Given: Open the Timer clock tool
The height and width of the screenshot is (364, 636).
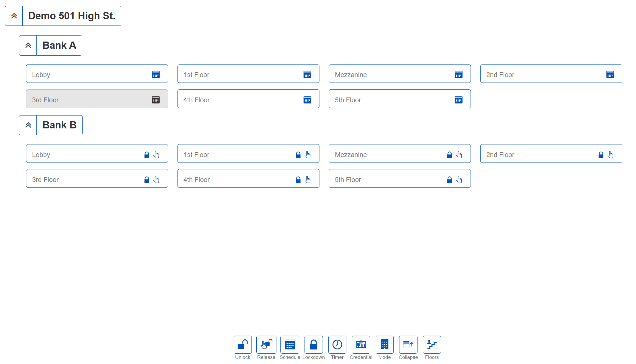Looking at the screenshot, I should (337, 345).
